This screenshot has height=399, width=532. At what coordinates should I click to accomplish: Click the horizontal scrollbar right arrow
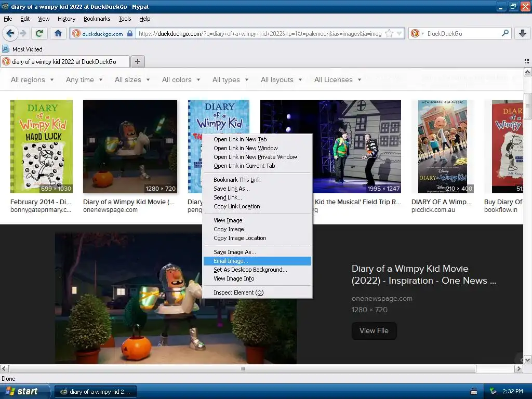pos(518,368)
